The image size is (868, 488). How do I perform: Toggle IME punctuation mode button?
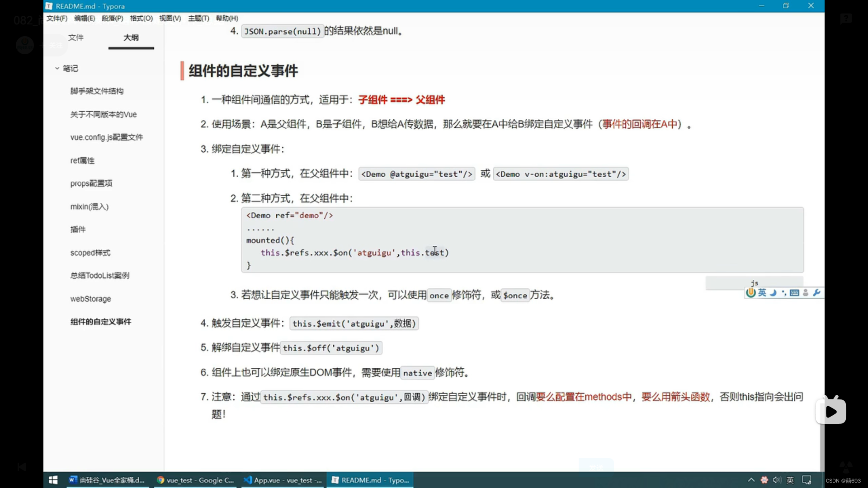point(784,293)
